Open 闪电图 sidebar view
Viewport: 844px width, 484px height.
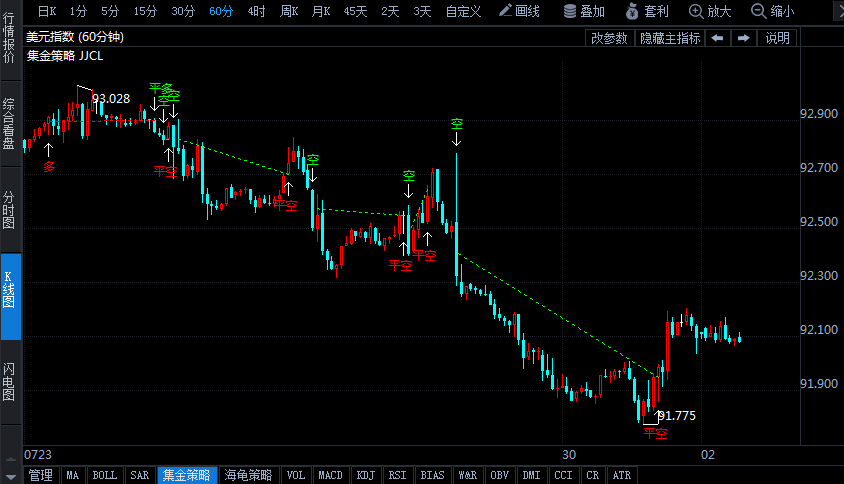click(x=9, y=382)
